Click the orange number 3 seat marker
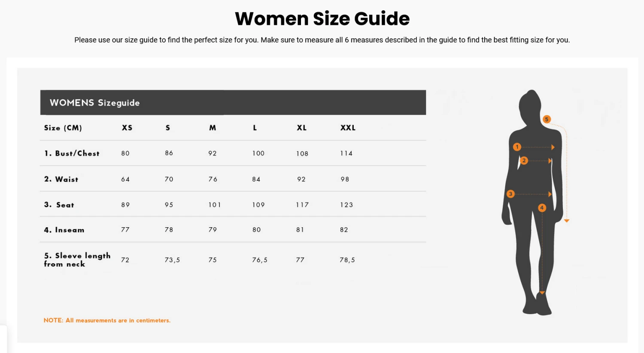 pos(510,194)
